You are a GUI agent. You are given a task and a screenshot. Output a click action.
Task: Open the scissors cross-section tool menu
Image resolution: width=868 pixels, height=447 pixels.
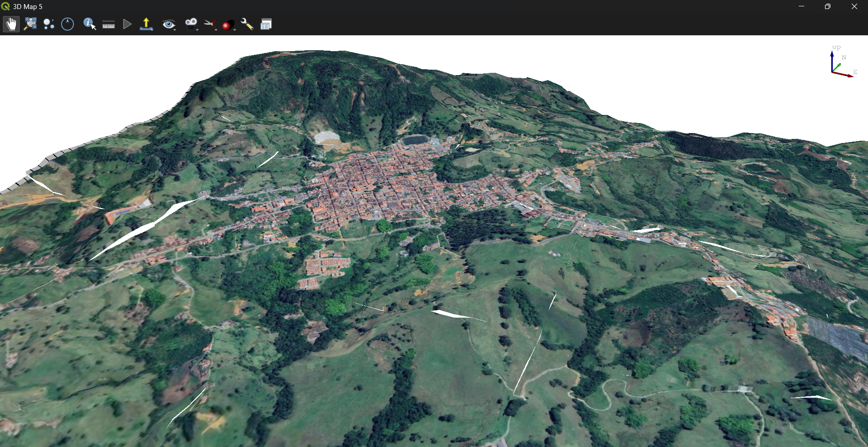coord(210,24)
